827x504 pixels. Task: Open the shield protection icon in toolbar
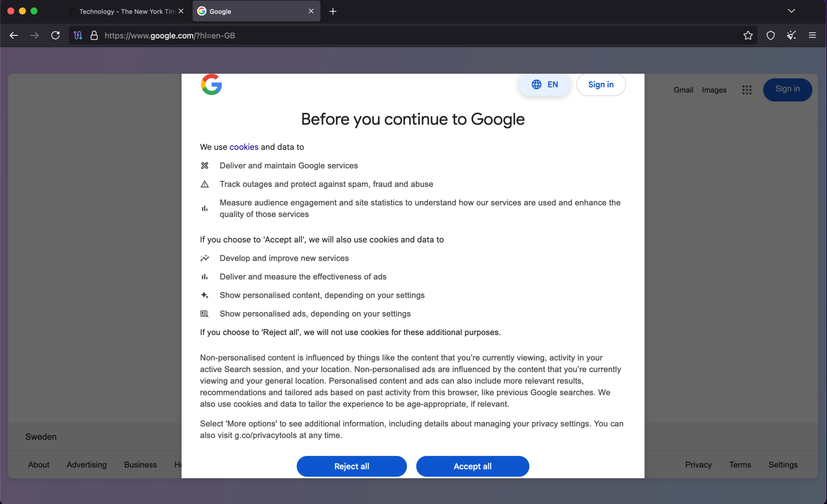pyautogui.click(x=771, y=35)
